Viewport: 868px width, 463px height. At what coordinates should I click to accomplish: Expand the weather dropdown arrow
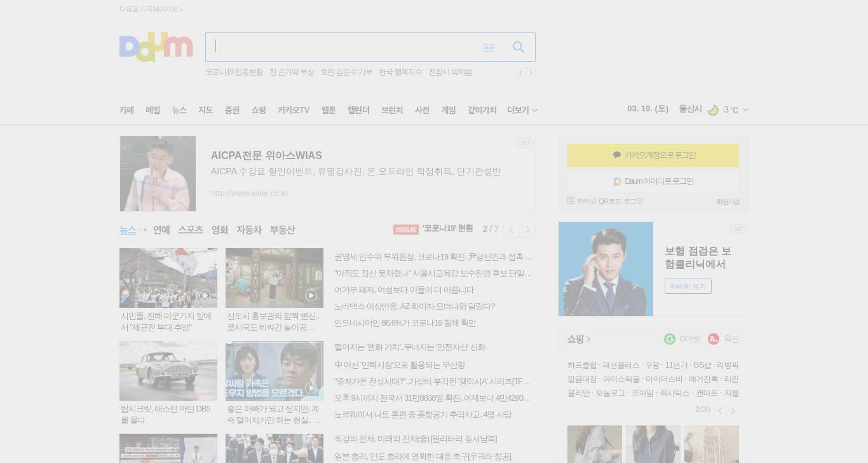[745, 110]
